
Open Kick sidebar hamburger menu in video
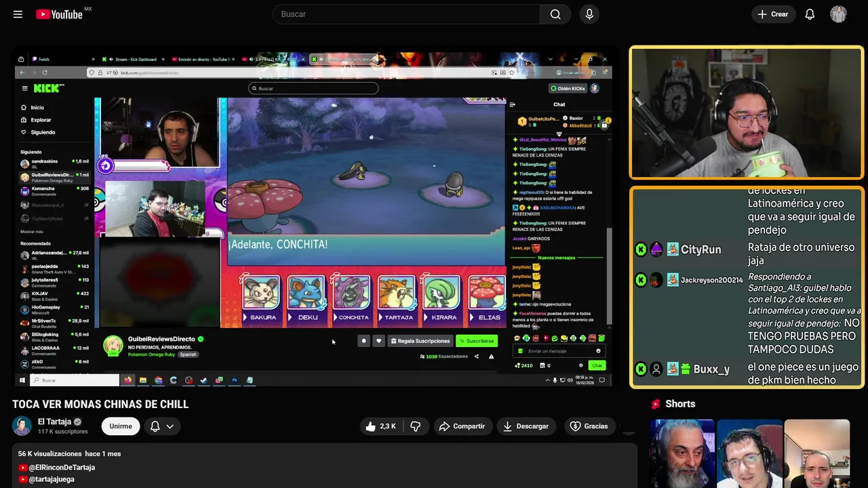pyautogui.click(x=24, y=88)
